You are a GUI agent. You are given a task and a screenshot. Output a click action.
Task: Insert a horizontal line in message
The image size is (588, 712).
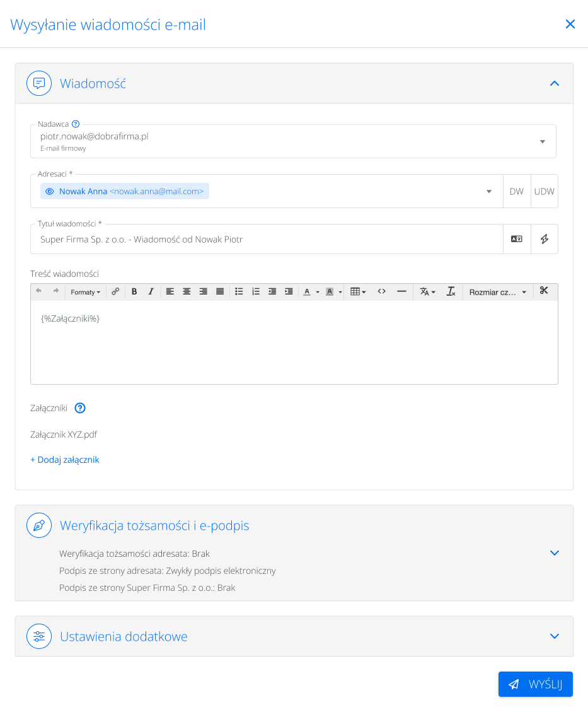point(401,291)
